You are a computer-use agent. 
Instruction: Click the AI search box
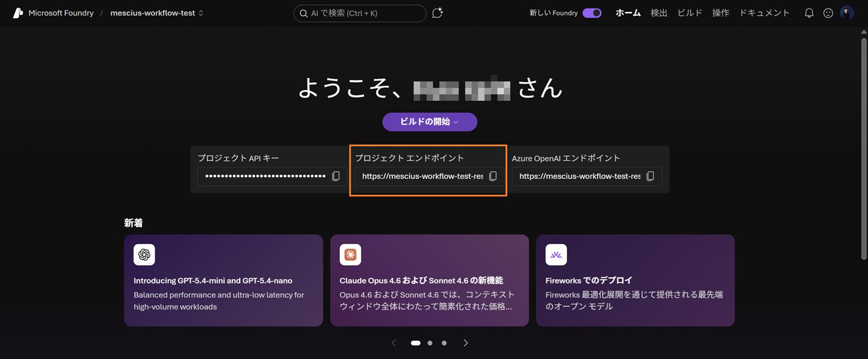tap(360, 13)
